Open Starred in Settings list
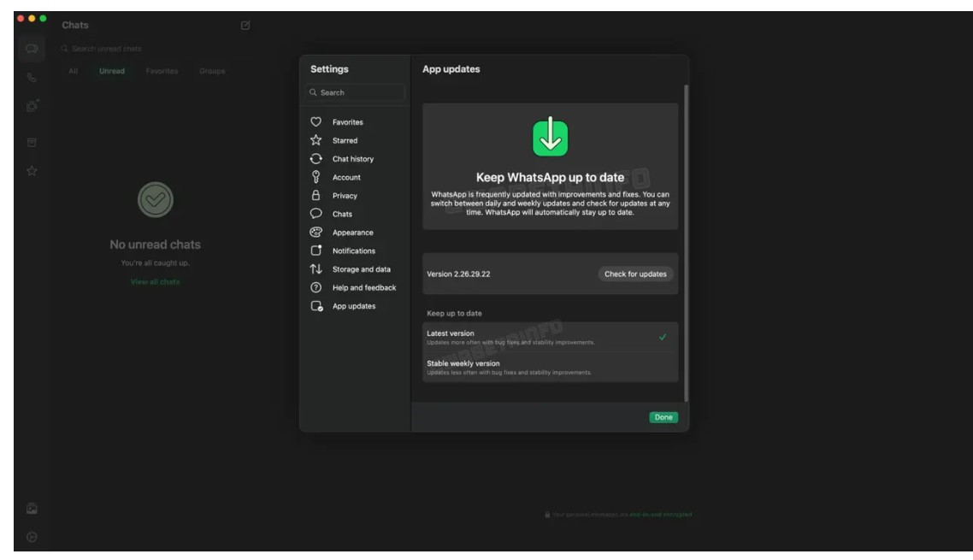Viewport: 973px width, 560px height. pyautogui.click(x=355, y=140)
